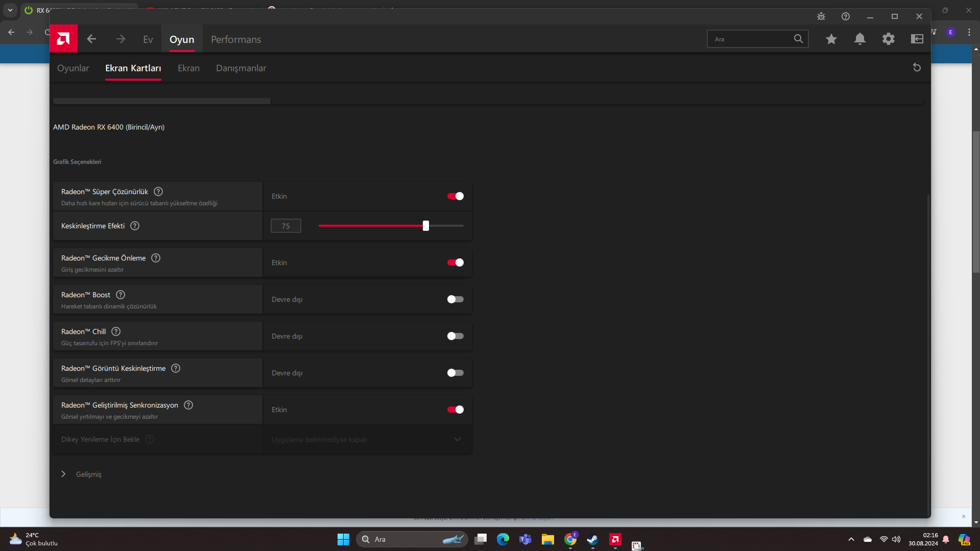Screen dimensions: 980x551
Task: Select Ekran Kartları sub-tab
Action: click(133, 68)
